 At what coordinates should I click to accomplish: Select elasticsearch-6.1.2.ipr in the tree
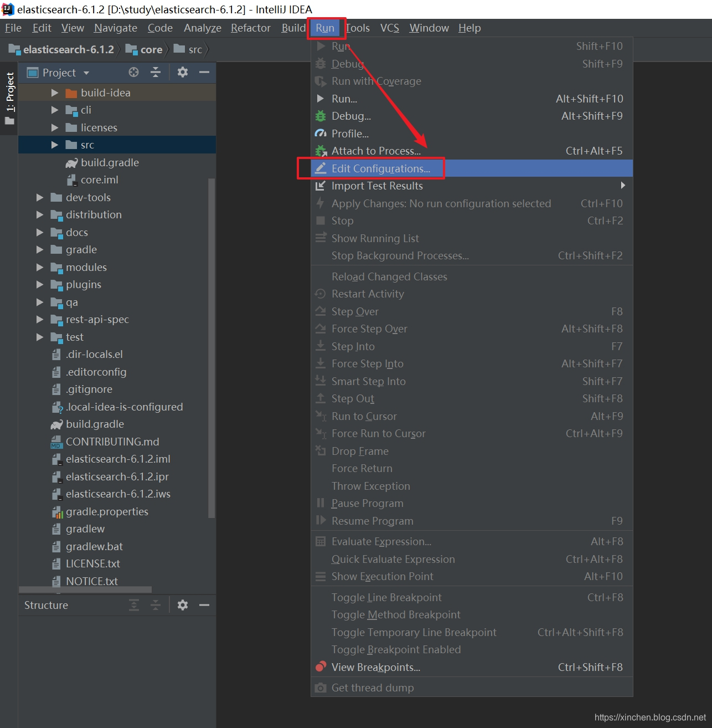point(117,476)
